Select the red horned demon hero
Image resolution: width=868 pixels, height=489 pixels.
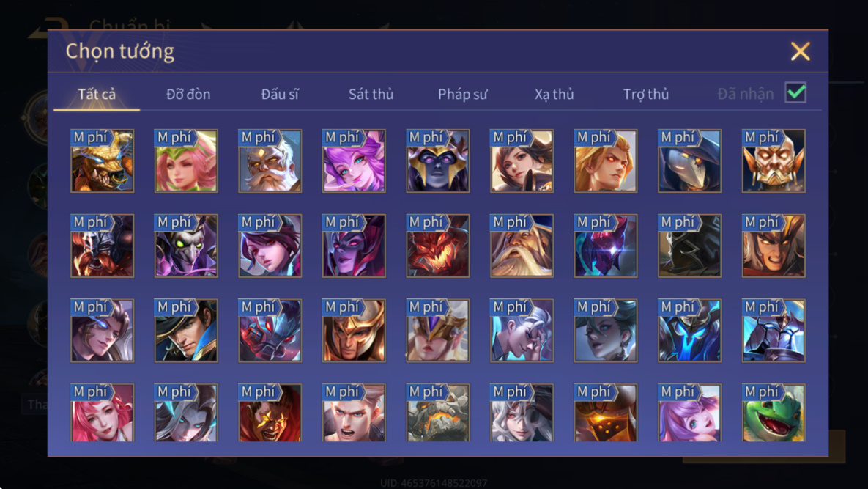(438, 246)
